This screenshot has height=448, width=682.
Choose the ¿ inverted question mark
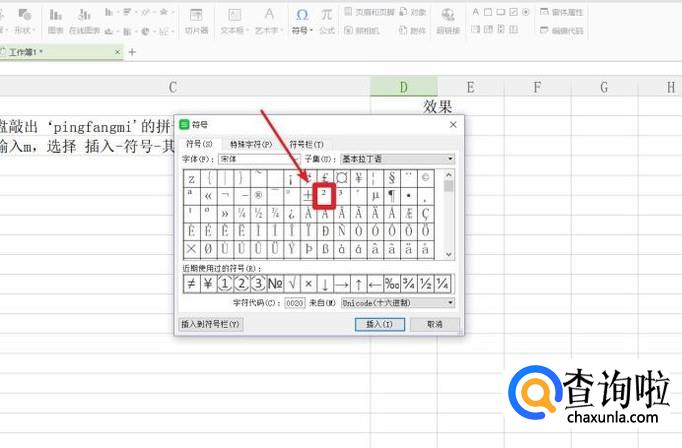tap(291, 214)
